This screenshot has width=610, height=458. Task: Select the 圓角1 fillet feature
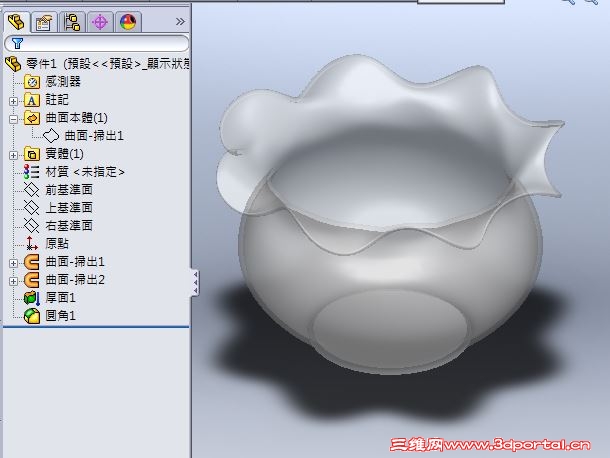click(x=60, y=316)
